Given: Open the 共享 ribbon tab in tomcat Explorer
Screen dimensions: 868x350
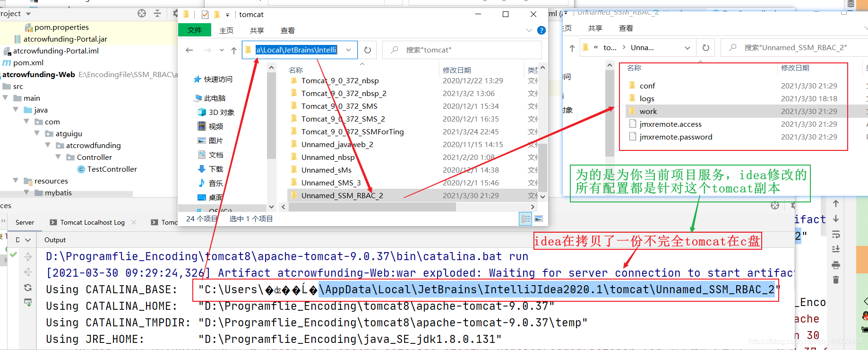Looking at the screenshot, I should pos(257,31).
